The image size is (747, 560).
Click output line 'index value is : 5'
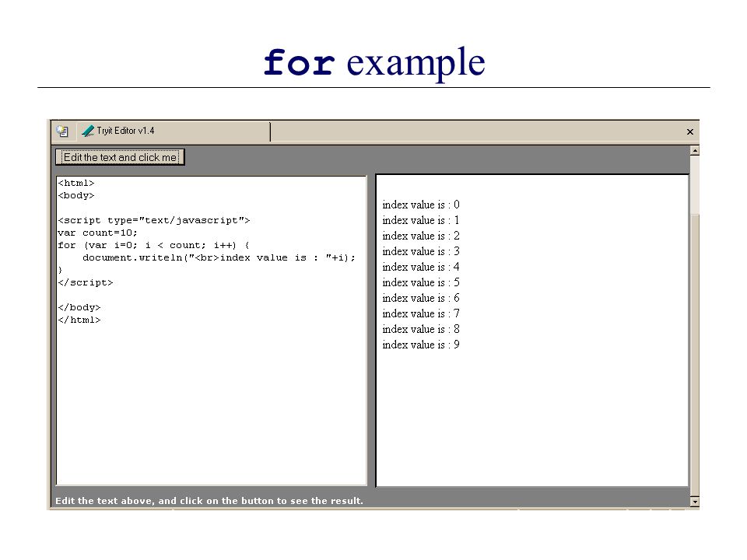[421, 282]
